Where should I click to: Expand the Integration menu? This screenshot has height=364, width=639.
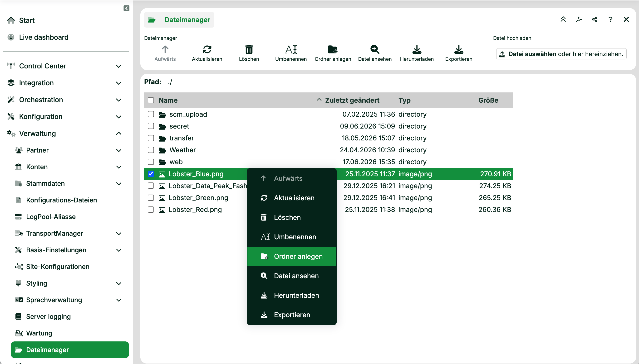[119, 83]
